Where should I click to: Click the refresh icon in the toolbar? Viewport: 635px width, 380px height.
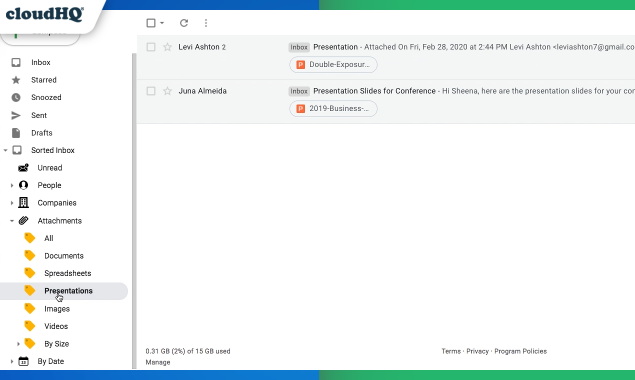click(184, 23)
